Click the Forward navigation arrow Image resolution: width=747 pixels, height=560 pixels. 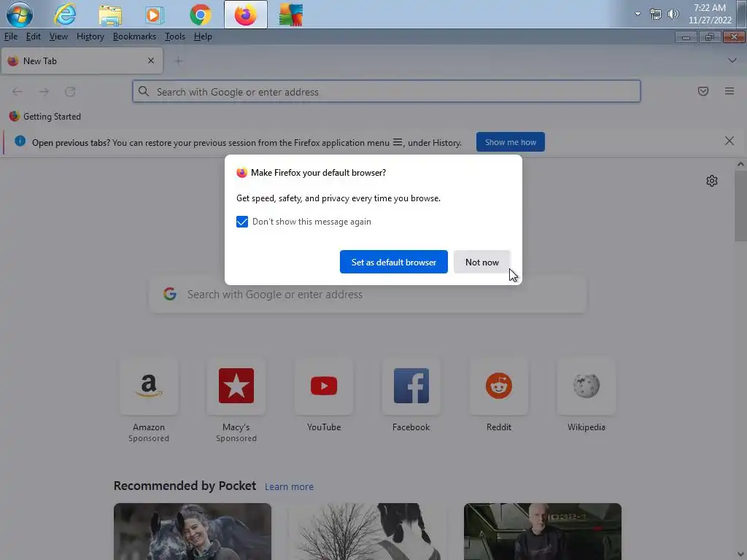click(44, 91)
